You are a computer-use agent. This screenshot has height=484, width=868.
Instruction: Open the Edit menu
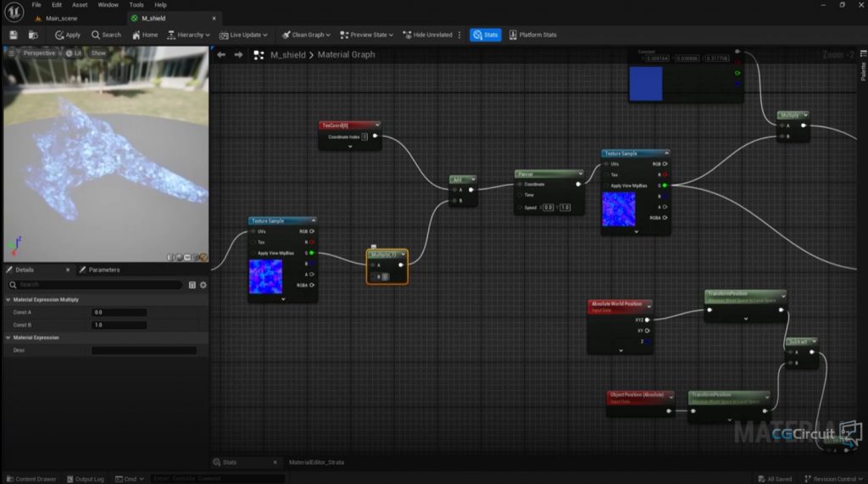point(57,5)
